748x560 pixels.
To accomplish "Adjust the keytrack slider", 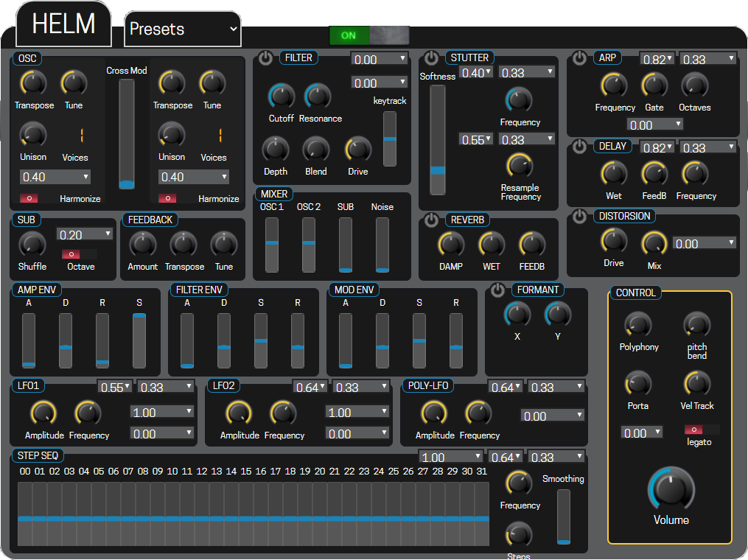I will tap(390, 139).
